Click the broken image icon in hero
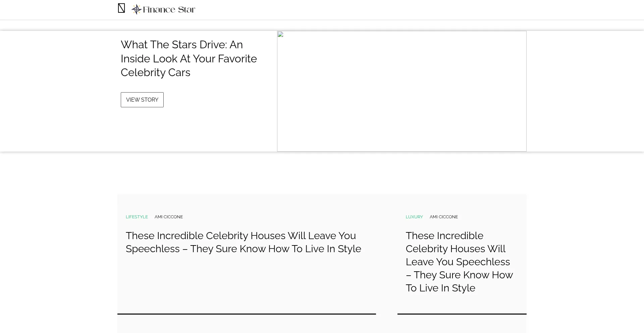644x333 pixels. click(280, 35)
